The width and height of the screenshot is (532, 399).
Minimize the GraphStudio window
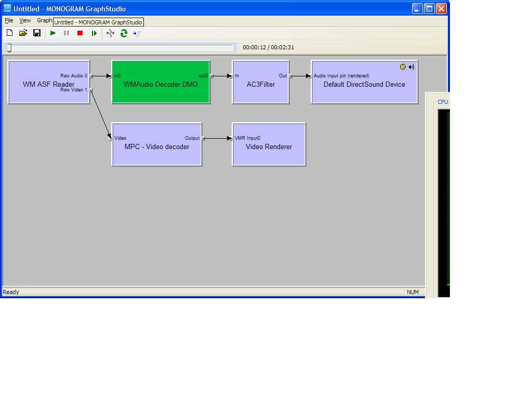pyautogui.click(x=417, y=8)
